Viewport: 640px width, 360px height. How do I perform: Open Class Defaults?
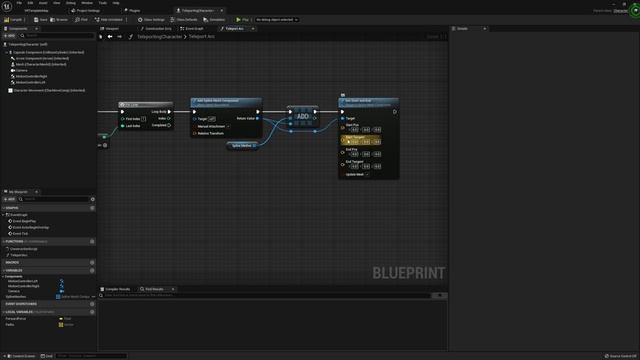(x=184, y=20)
